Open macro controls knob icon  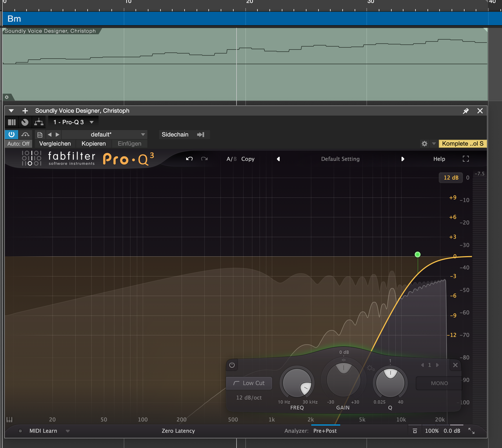pyautogui.click(x=25, y=122)
